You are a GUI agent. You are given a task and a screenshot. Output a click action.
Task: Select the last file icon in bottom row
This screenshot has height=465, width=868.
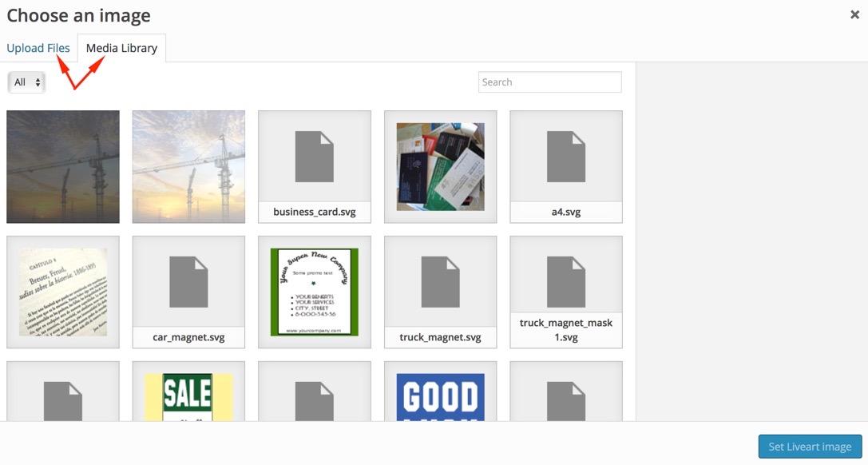565,395
